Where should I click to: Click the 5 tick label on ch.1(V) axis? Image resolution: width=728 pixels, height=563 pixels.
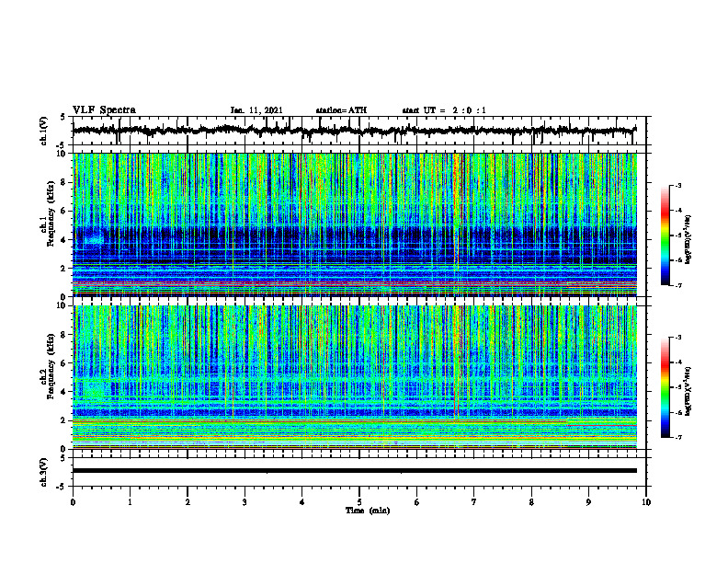tap(63, 117)
